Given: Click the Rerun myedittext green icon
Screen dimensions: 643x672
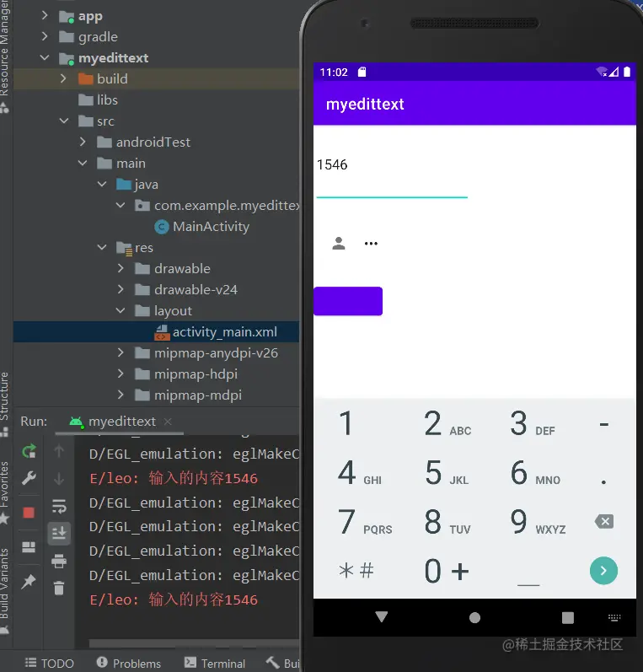Looking at the screenshot, I should point(29,451).
